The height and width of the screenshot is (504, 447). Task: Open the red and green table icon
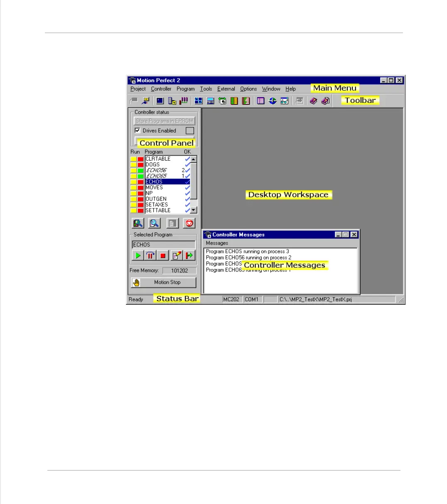(x=246, y=100)
